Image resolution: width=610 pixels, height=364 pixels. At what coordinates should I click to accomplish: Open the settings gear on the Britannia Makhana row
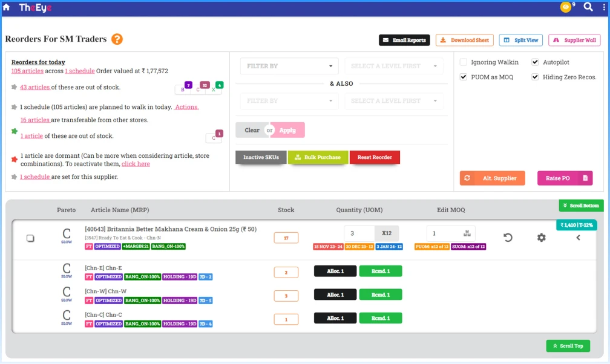(x=541, y=238)
